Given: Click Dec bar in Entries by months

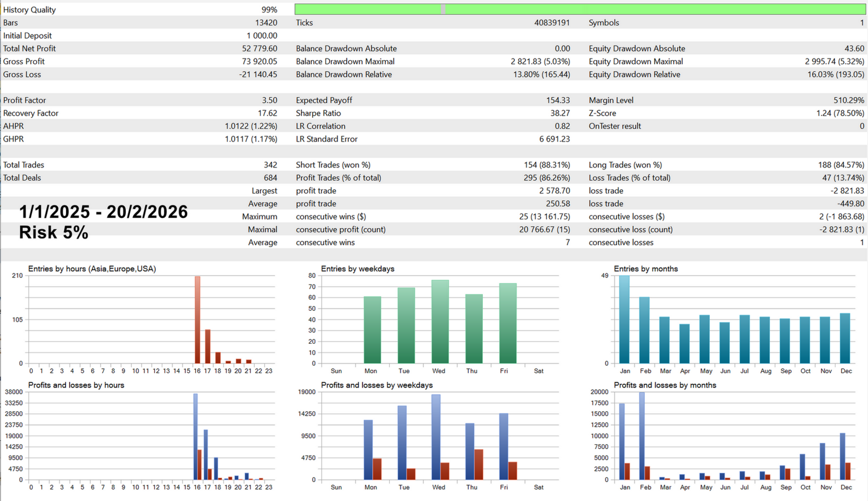Looking at the screenshot, I should (x=845, y=338).
